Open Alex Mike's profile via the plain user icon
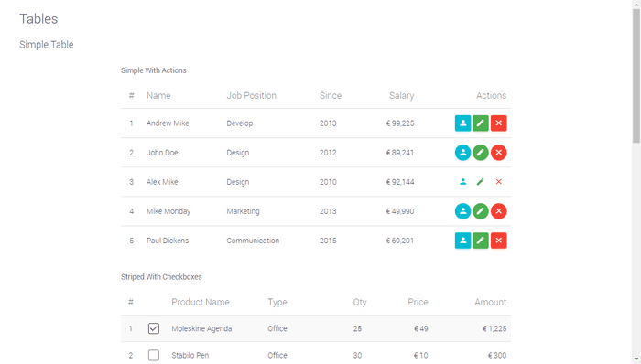The width and height of the screenshot is (641, 364). point(462,182)
